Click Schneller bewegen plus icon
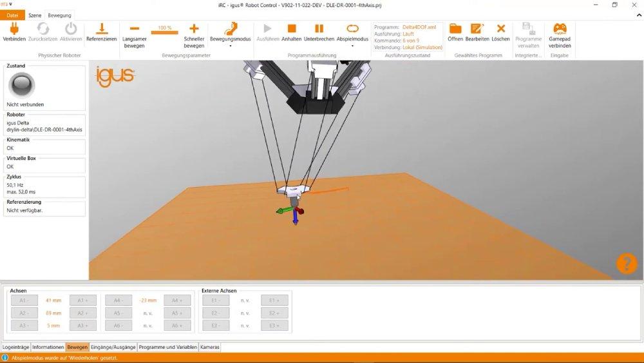The image size is (644, 363). point(194,29)
